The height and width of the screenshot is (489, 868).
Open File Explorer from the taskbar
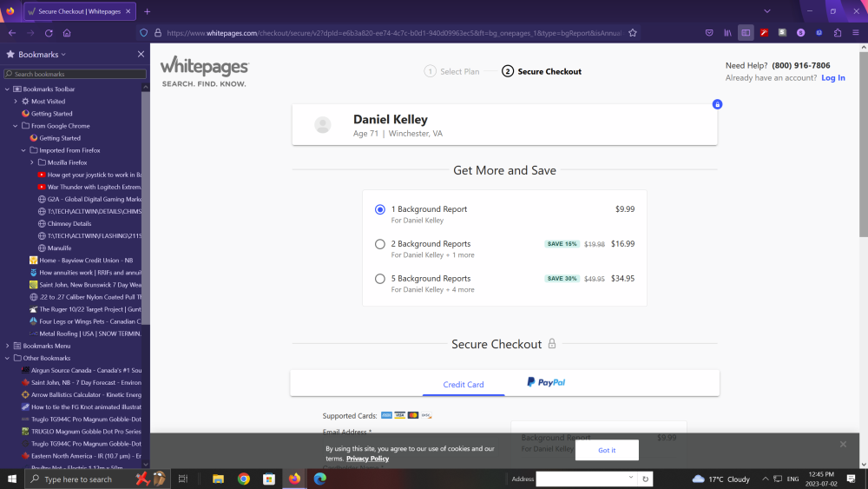pos(219,479)
